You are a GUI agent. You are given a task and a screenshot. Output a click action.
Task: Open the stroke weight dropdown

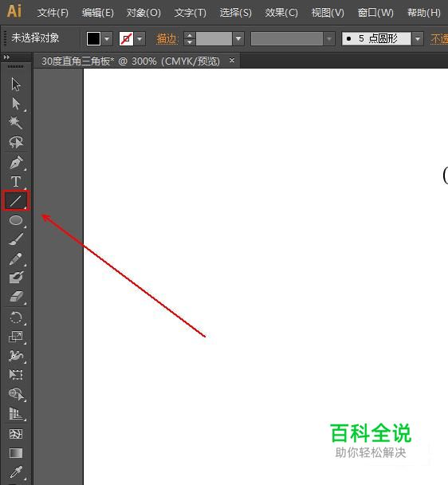click(x=238, y=38)
